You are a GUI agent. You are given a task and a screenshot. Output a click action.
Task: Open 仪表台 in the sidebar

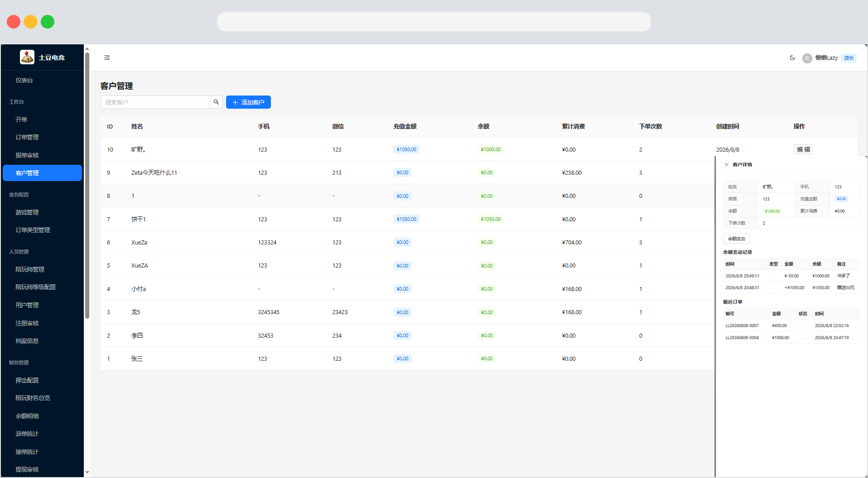coord(24,80)
